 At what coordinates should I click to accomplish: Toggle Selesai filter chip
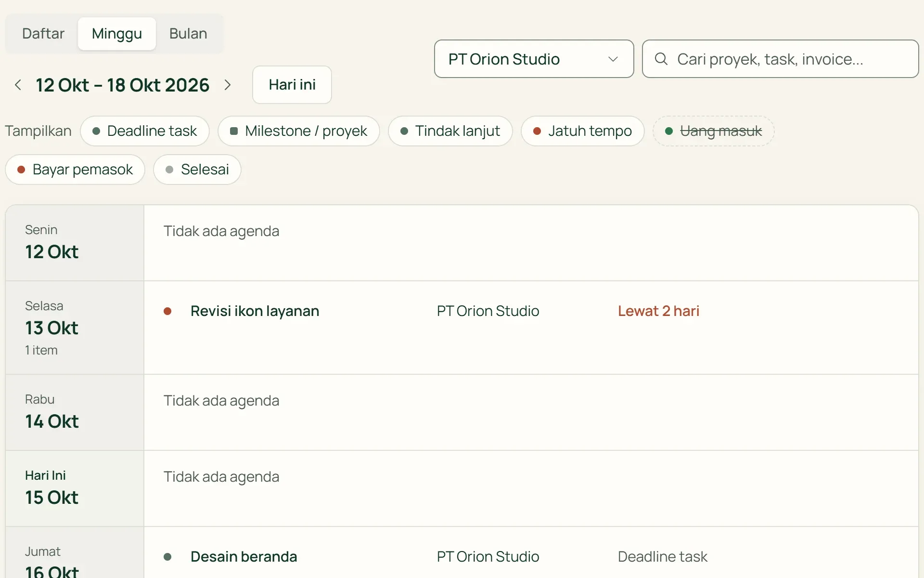pyautogui.click(x=197, y=170)
